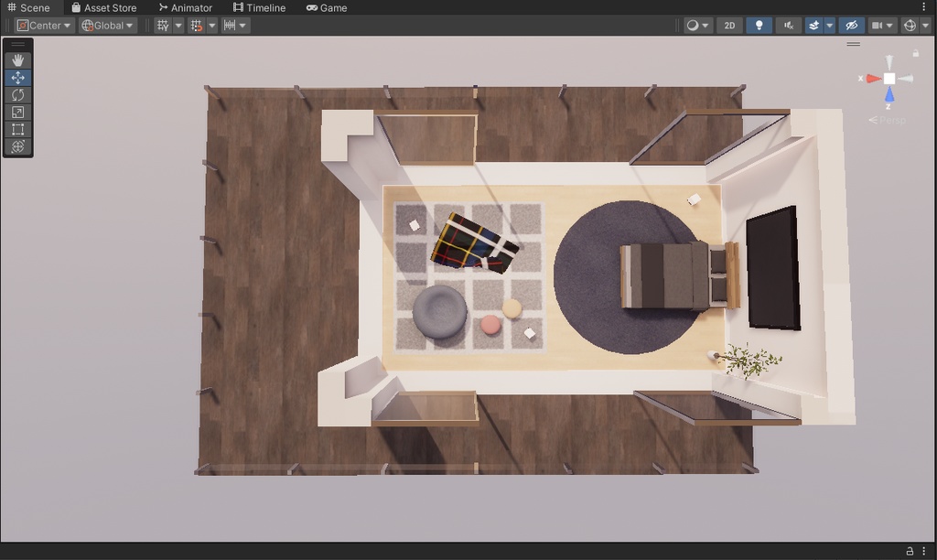Select the Hand view tool

(18, 60)
